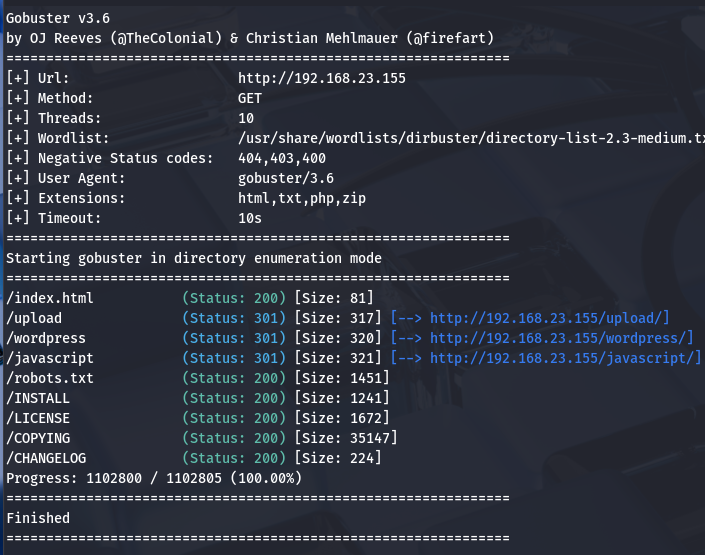Screen dimensions: 705x555
Task: Click the /INSTALL result path
Action: point(38,398)
